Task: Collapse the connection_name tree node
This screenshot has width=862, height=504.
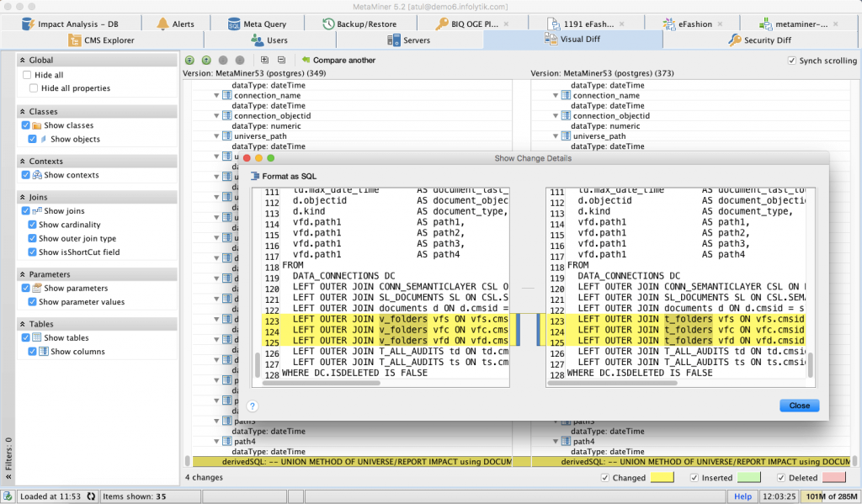Action: (217, 94)
